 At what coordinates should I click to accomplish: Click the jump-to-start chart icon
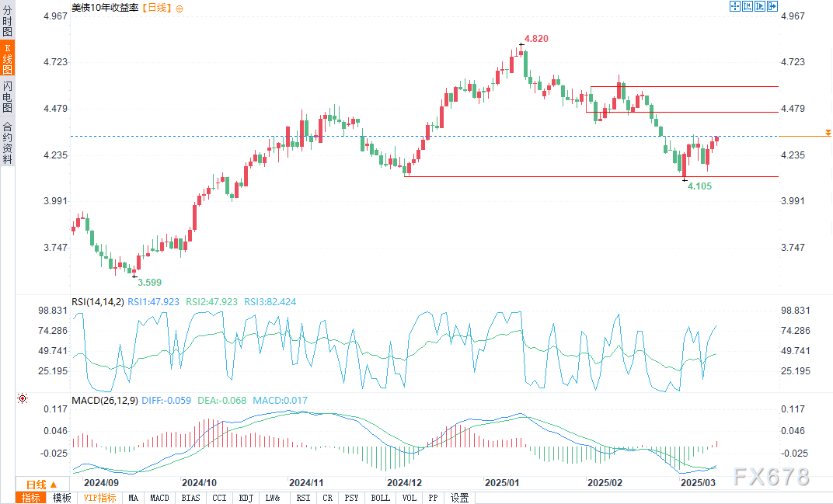pyautogui.click(x=747, y=6)
